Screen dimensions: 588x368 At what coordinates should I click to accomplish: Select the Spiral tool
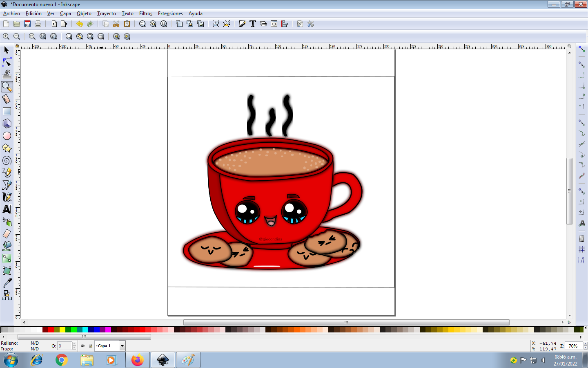pyautogui.click(x=7, y=160)
